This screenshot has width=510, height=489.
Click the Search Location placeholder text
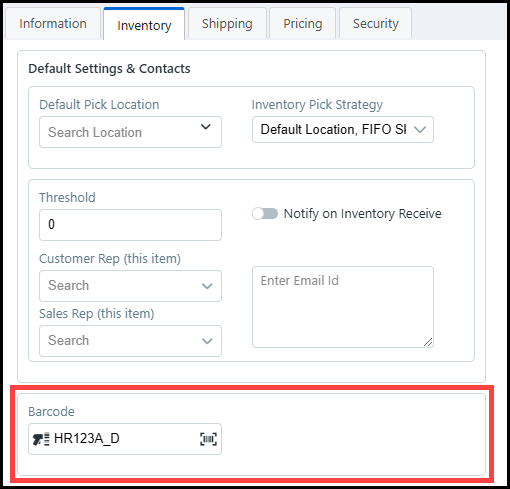point(95,132)
